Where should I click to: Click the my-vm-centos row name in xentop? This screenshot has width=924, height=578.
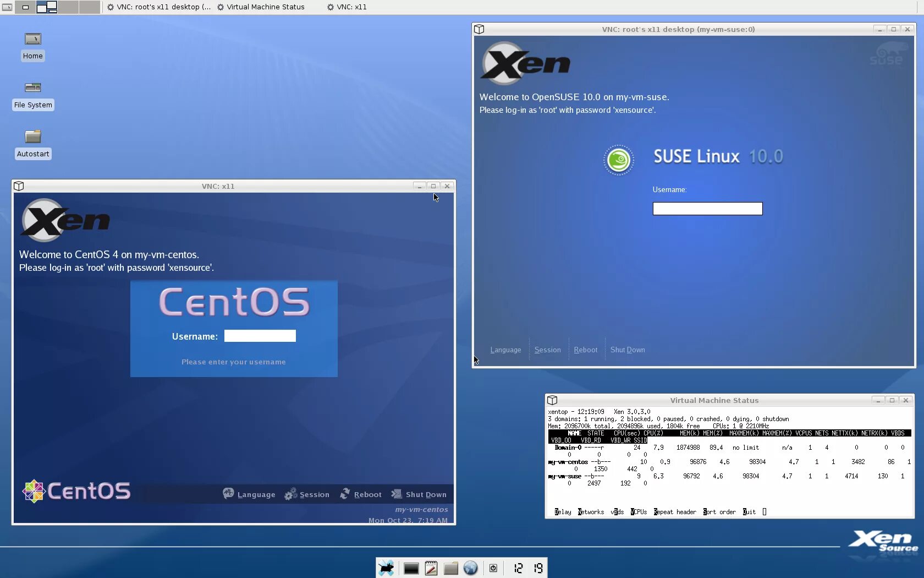pos(568,462)
